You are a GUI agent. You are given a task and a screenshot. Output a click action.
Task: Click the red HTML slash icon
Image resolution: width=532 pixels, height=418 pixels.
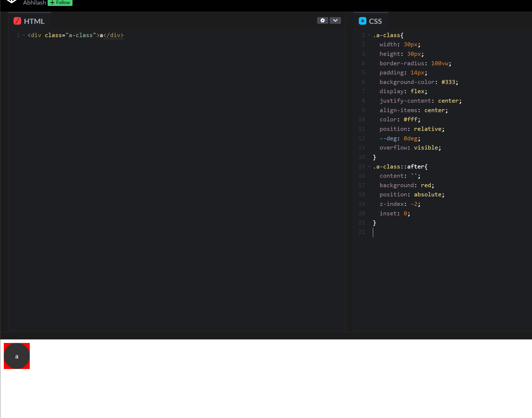[17, 21]
